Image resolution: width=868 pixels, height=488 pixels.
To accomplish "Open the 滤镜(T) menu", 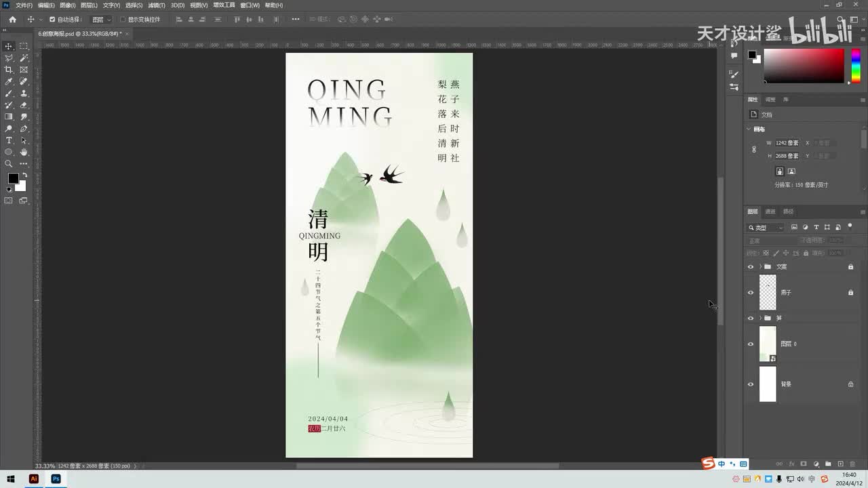I will (x=157, y=5).
